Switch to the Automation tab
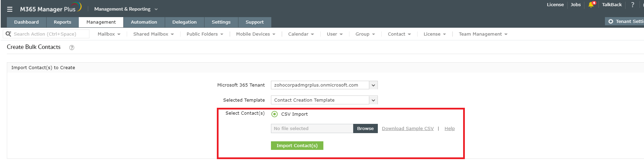 click(x=144, y=22)
